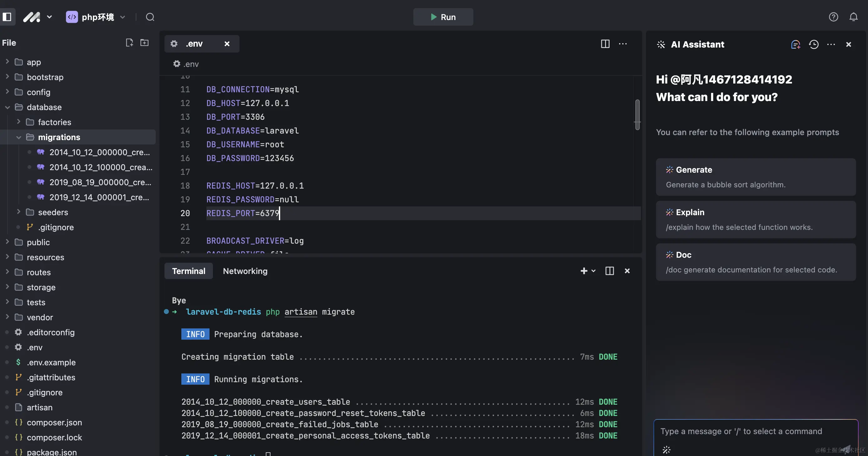
Task: Create a new folder in the File panel
Action: point(144,43)
